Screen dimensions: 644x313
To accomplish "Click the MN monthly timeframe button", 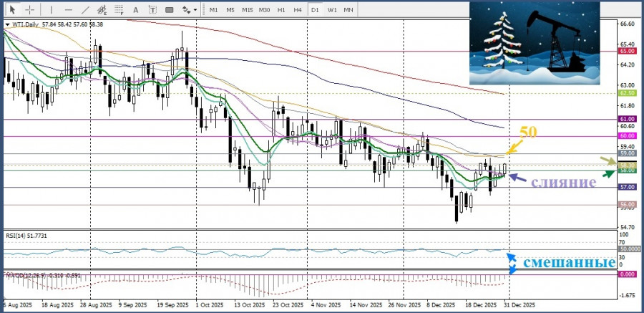I will pos(348,9).
